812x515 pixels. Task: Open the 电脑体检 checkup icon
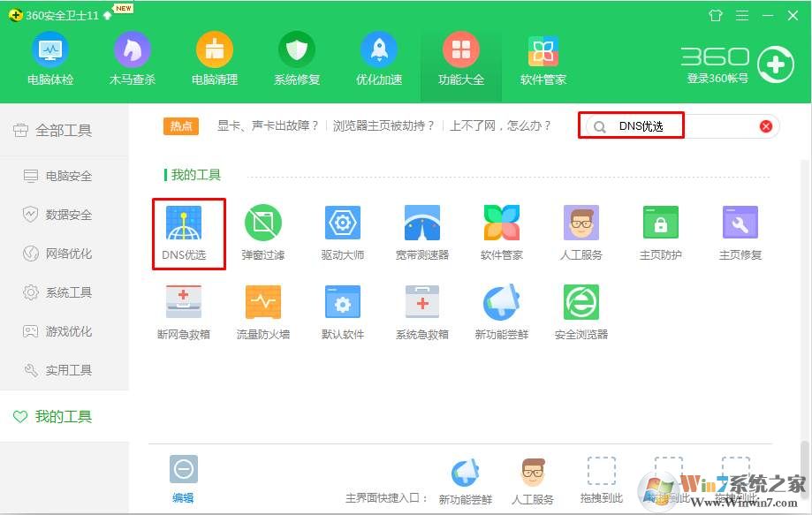(x=50, y=50)
